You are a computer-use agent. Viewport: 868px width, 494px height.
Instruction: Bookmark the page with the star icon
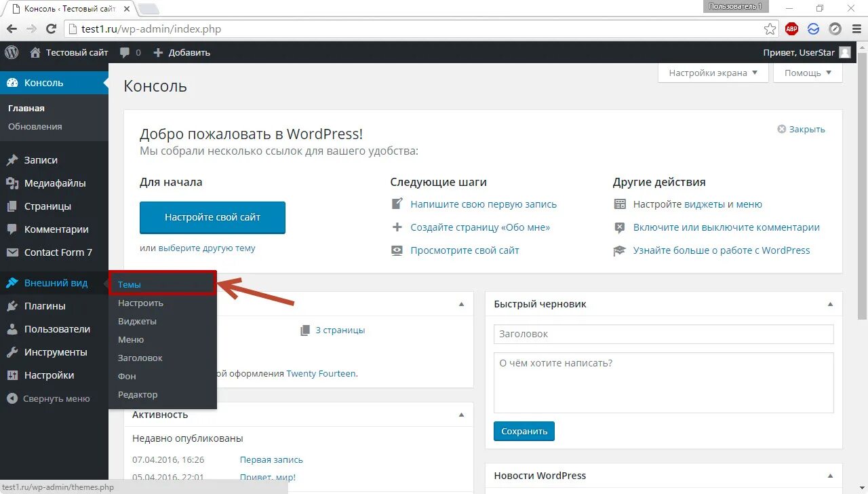click(x=770, y=29)
